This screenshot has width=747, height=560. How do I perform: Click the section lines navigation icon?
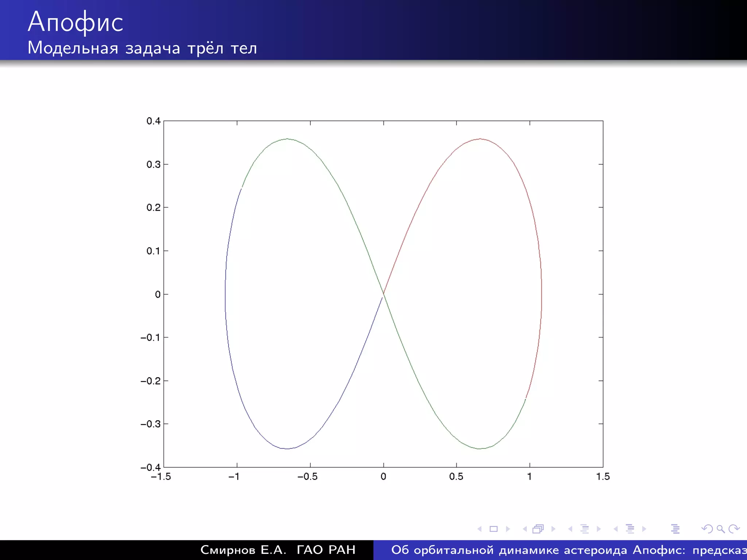coord(630,529)
